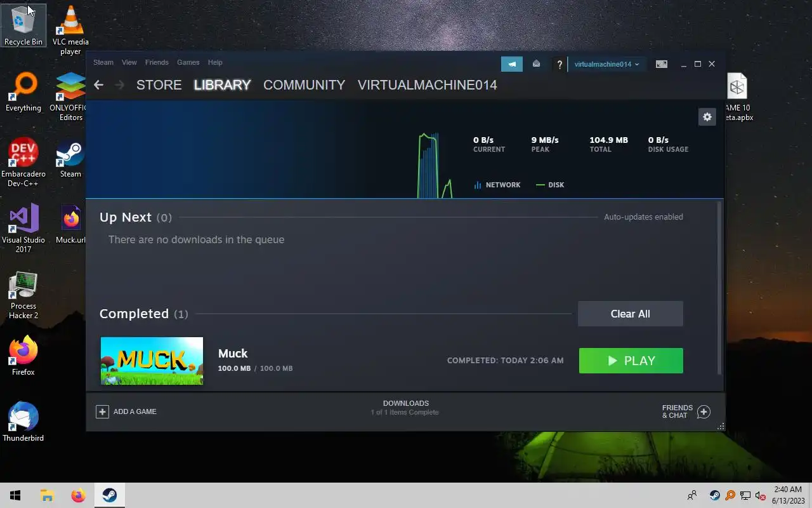This screenshot has width=812, height=508.
Task: Open the View menu
Action: (x=129, y=62)
